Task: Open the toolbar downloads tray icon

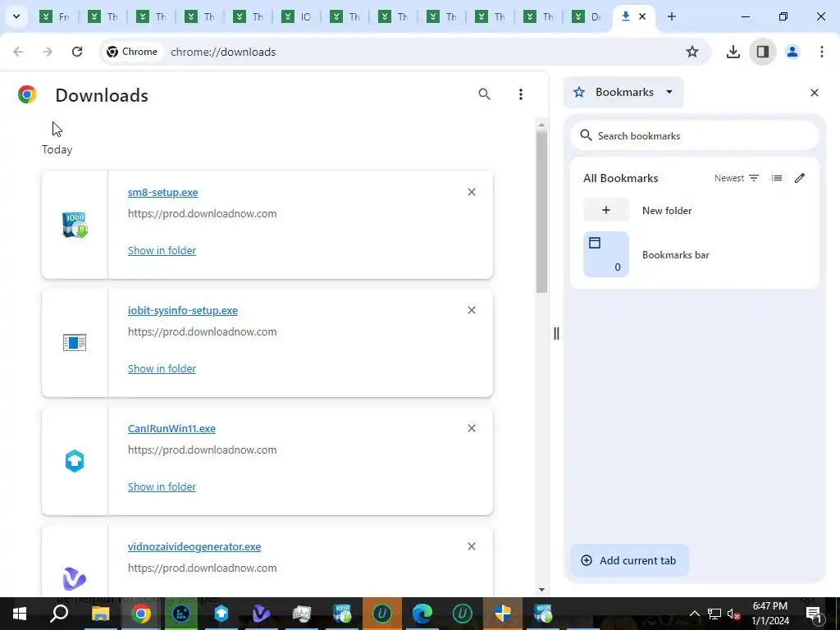Action: click(x=733, y=52)
